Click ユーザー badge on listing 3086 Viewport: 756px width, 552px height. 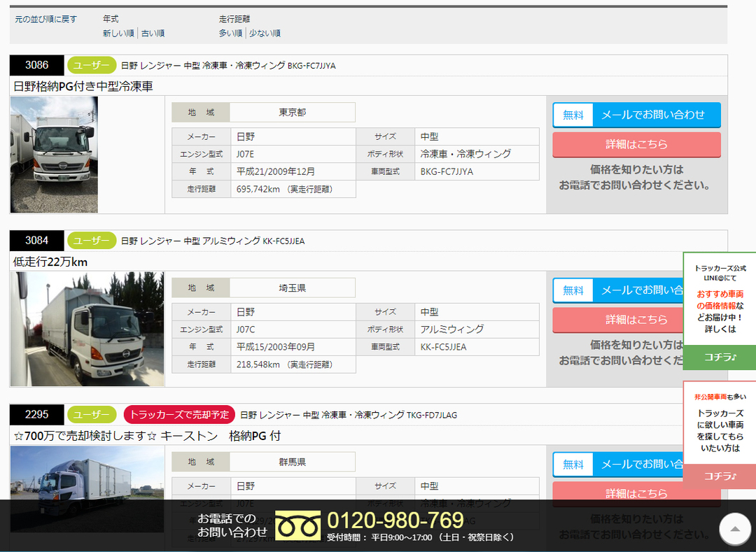click(92, 66)
